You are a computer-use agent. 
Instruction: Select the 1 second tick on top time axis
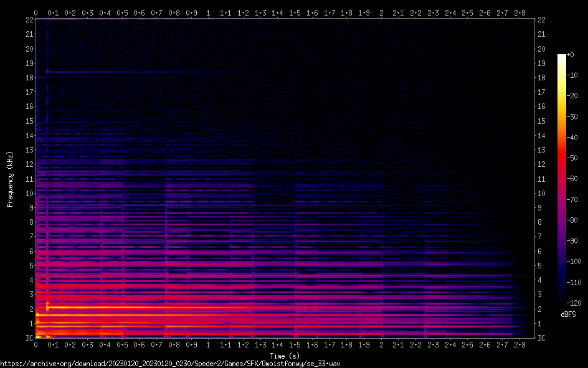click(x=208, y=12)
